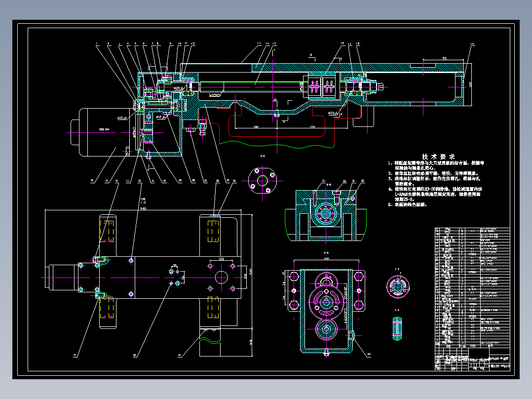The image size is (532, 399).
Task: Click the parts list table
Action: pyautogui.click(x=472, y=287)
